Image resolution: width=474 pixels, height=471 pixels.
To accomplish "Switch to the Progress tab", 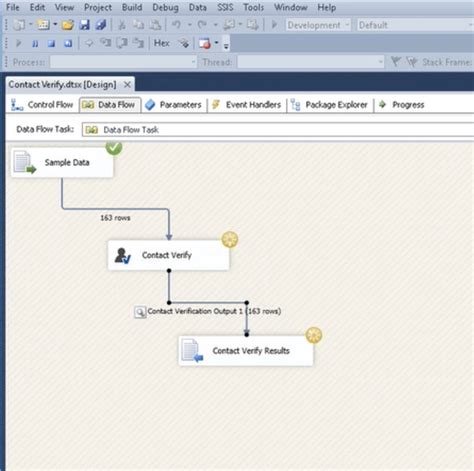I will (x=402, y=105).
